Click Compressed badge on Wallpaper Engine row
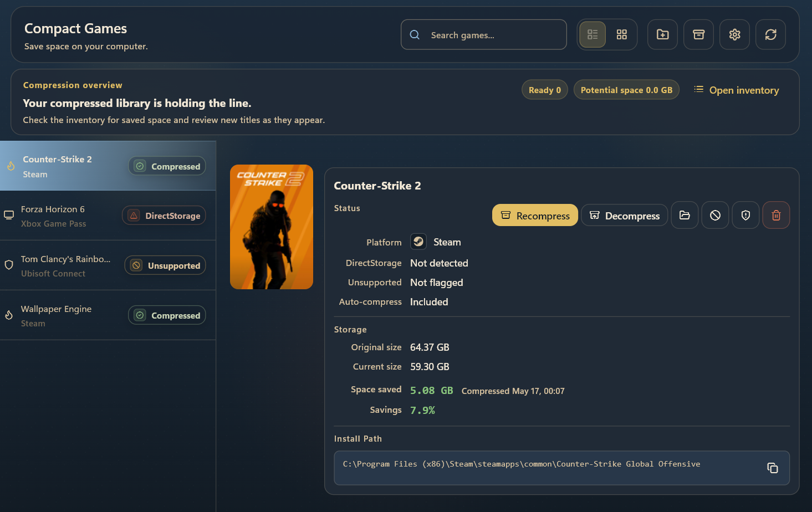 (x=167, y=315)
